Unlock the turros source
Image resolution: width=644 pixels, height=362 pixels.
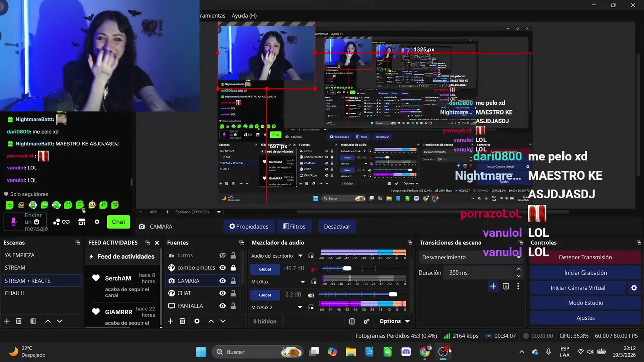point(233,255)
